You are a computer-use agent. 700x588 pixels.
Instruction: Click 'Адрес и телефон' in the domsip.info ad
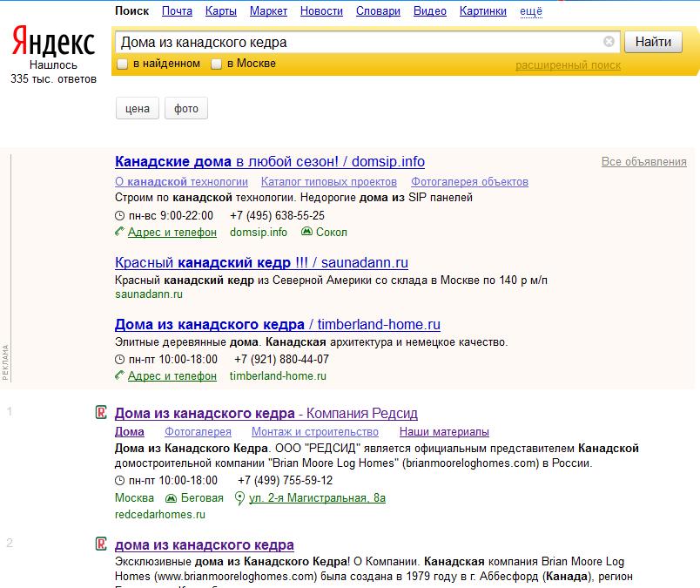172,233
